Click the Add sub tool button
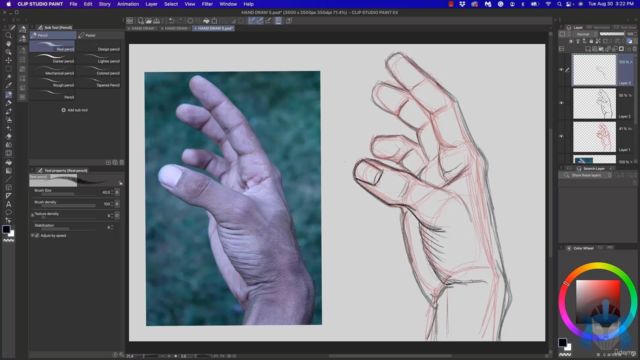This screenshot has width=640, height=360. 75,110
